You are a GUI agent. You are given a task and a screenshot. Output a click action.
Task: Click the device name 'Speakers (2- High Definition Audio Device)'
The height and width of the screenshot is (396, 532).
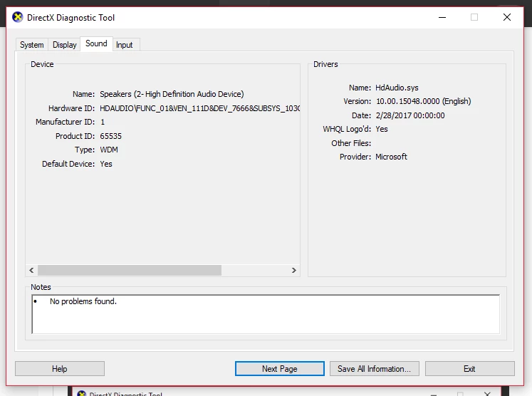(172, 94)
